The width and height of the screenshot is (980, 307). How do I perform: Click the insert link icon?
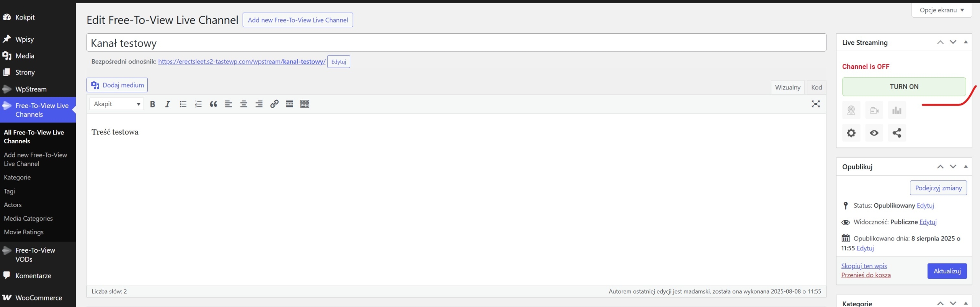point(274,104)
